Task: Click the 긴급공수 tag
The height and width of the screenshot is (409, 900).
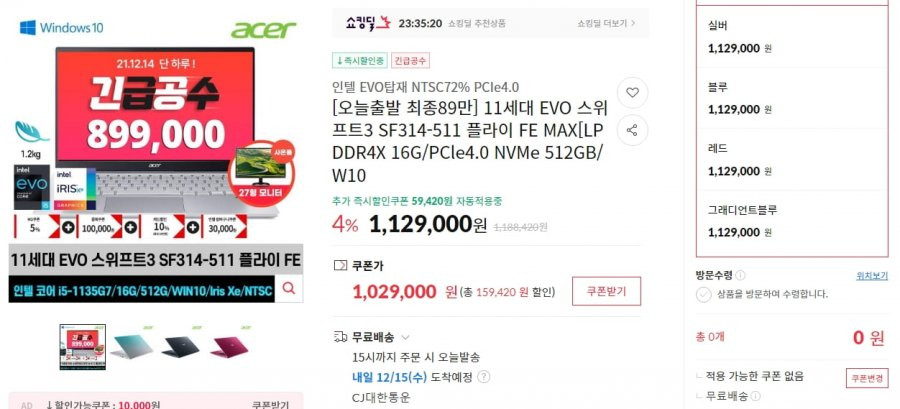Action: (410, 60)
